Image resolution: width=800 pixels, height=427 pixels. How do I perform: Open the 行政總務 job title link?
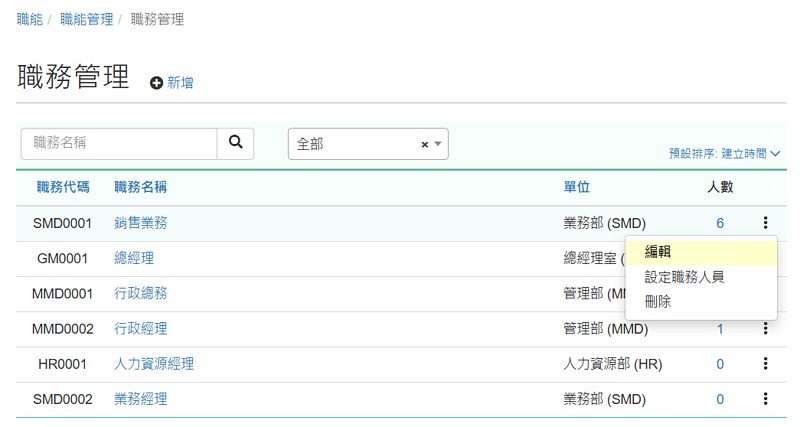140,293
